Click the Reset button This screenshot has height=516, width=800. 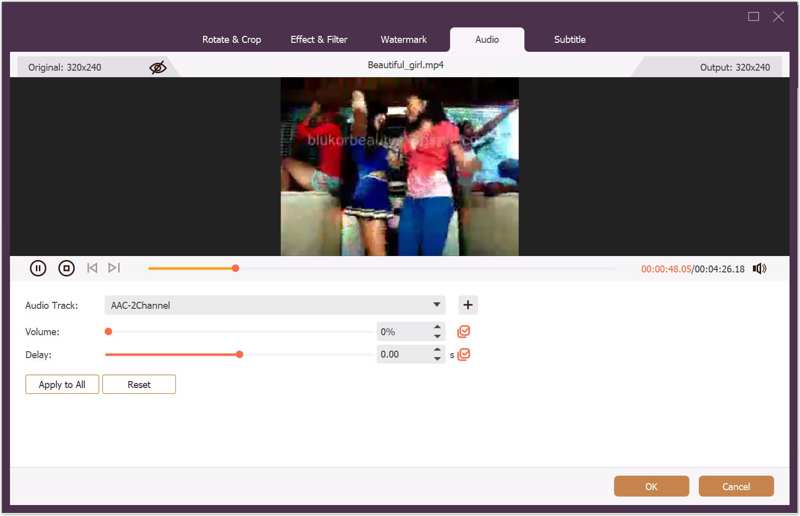click(139, 384)
